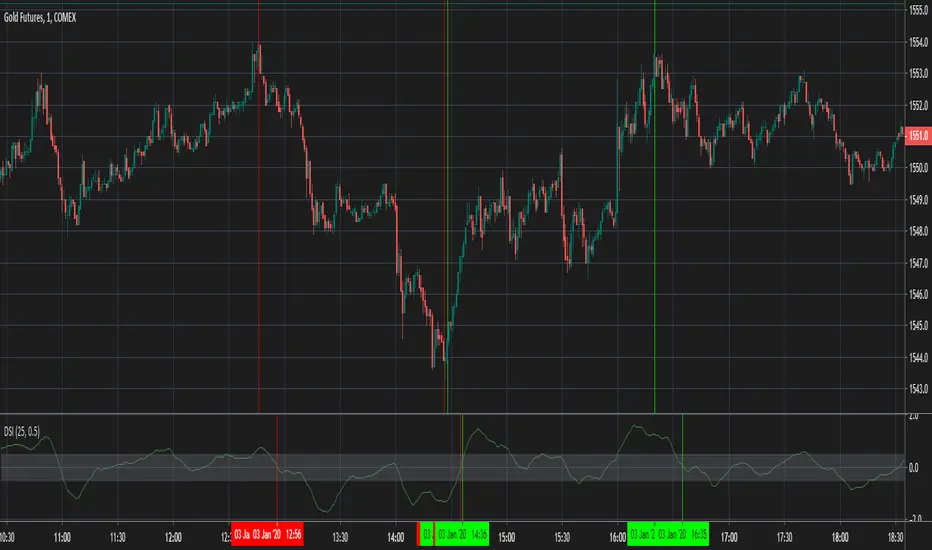The height and width of the screenshot is (550, 932).
Task: Click the 0.0 value on DSI scale
Action: coord(914,468)
